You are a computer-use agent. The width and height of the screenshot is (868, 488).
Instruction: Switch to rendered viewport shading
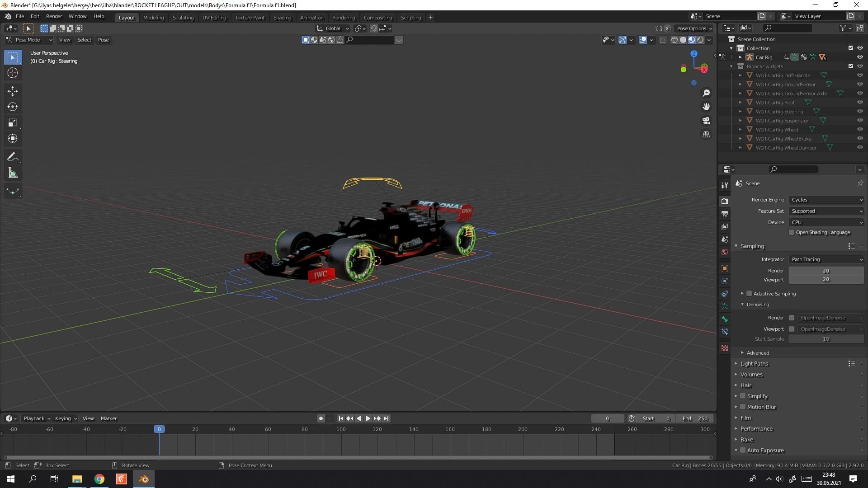700,40
